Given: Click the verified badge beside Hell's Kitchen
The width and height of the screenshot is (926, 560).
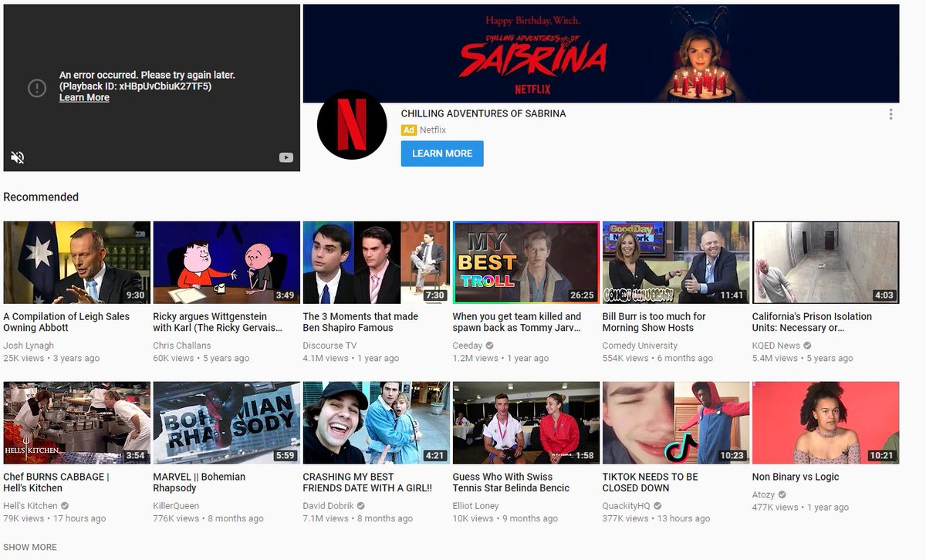Looking at the screenshot, I should click(x=65, y=506).
